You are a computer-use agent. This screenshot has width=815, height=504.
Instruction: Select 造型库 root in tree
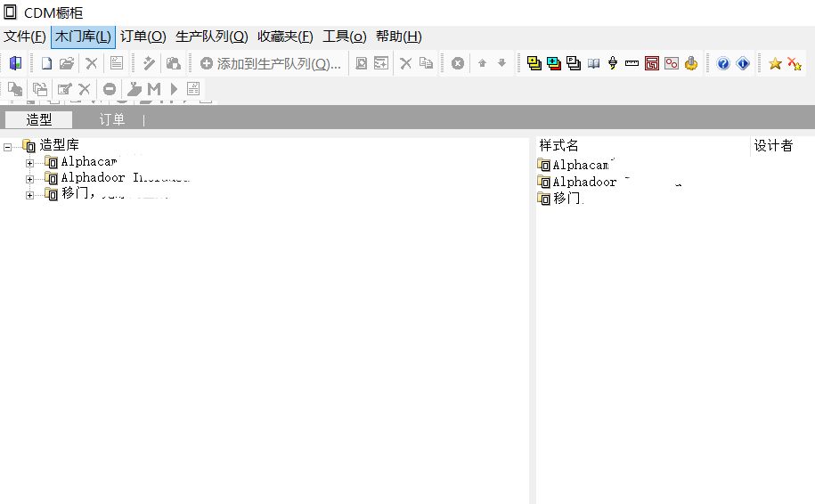tap(59, 145)
